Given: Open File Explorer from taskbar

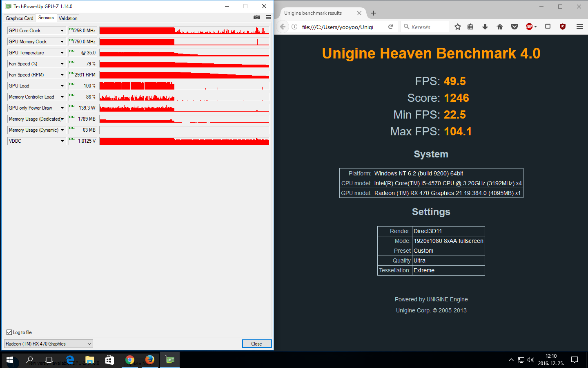Looking at the screenshot, I should click(90, 360).
